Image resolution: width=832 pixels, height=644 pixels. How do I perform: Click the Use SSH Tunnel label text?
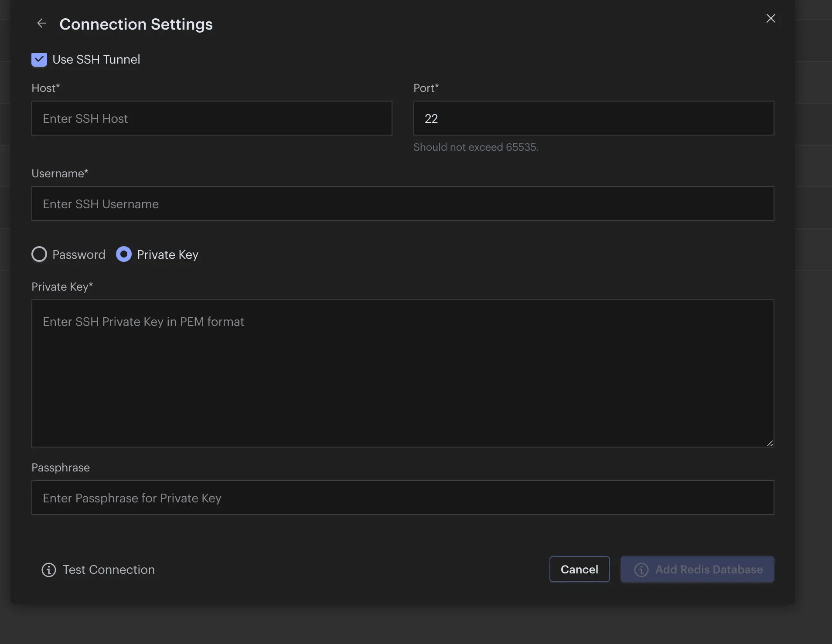(96, 60)
